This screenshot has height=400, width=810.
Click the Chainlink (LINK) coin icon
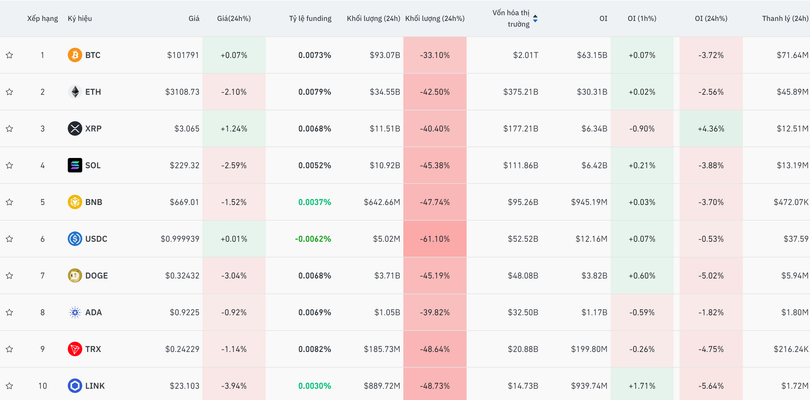coord(74,386)
